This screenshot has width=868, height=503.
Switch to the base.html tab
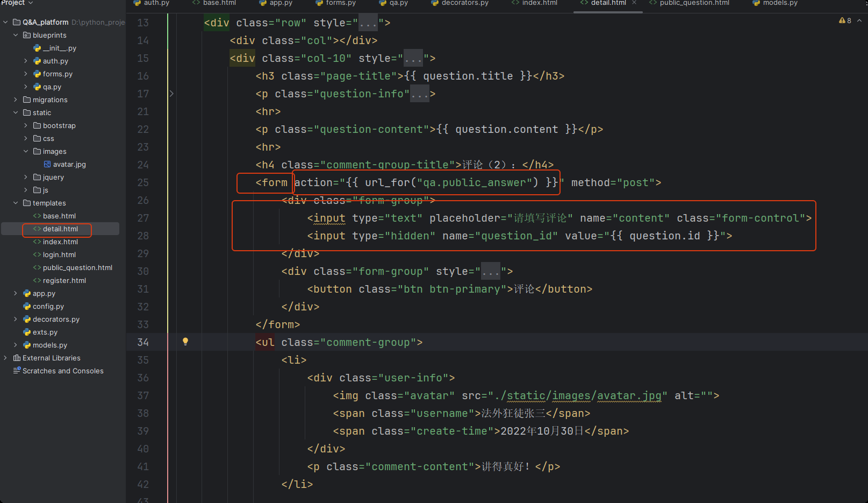tap(214, 3)
